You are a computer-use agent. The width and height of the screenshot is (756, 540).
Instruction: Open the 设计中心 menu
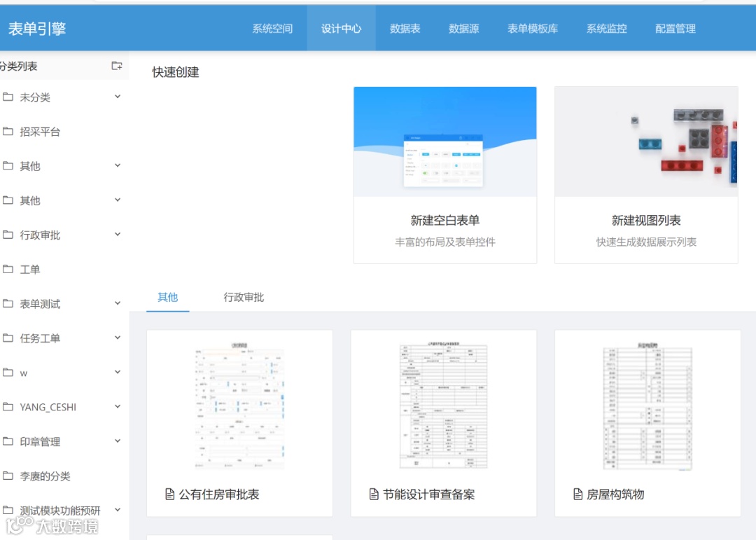[x=342, y=29]
